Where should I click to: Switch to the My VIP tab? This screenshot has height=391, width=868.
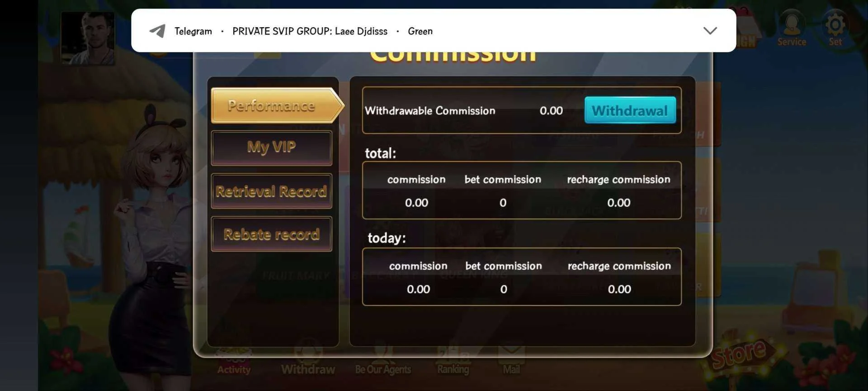click(x=271, y=148)
